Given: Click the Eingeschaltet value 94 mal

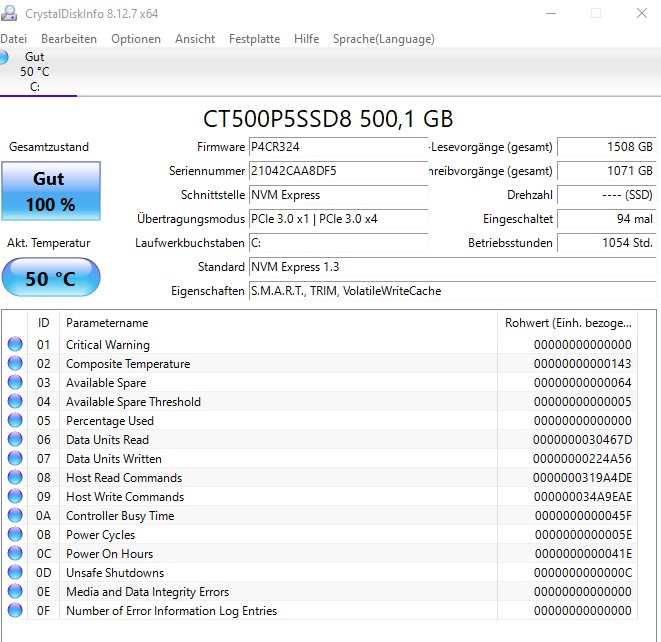Looking at the screenshot, I should 606,219.
